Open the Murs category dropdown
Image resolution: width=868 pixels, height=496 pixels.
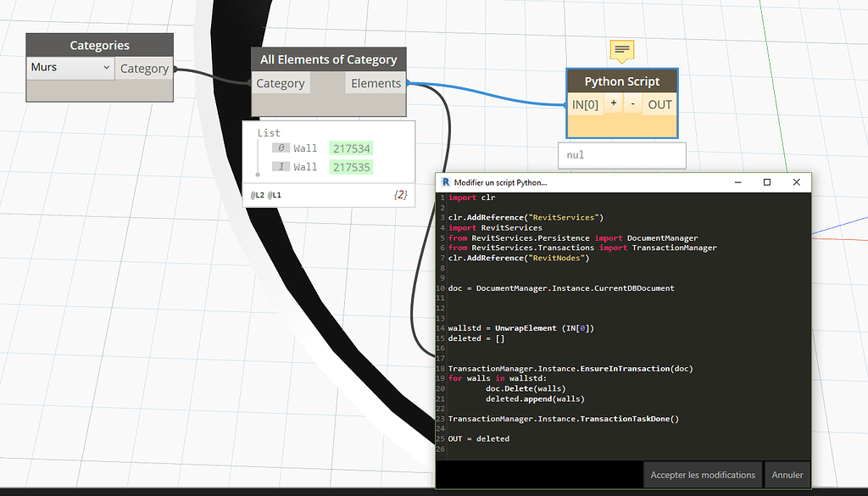click(x=70, y=67)
